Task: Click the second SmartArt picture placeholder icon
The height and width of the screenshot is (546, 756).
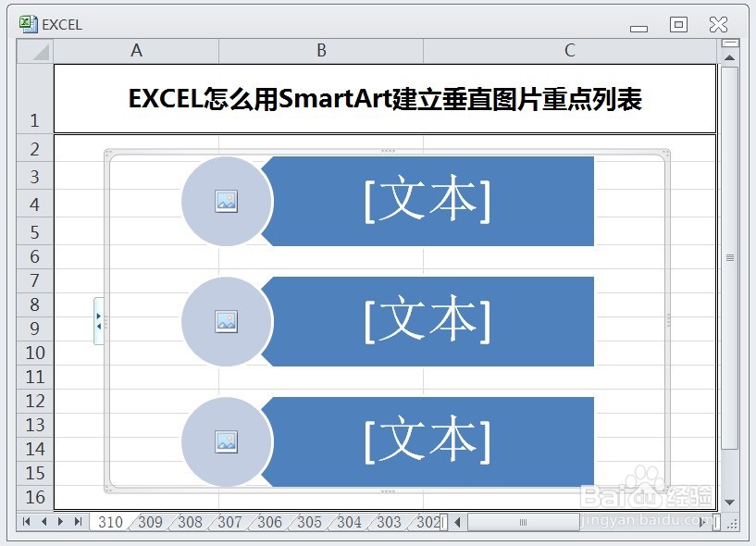Action: [x=226, y=322]
